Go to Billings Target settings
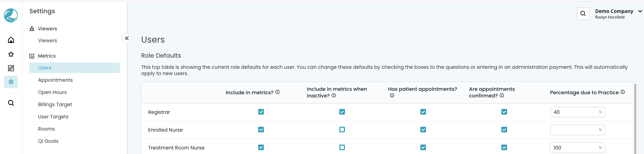This screenshot has width=644, height=154. pos(55,104)
